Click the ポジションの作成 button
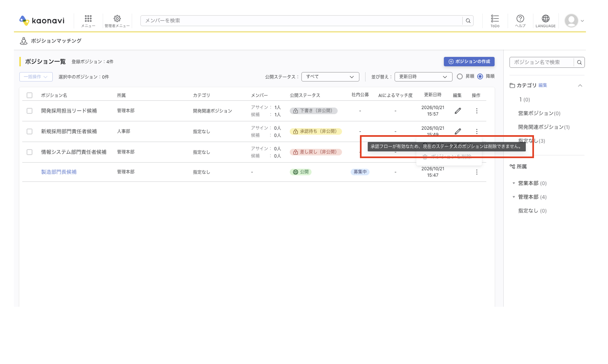 point(469,61)
